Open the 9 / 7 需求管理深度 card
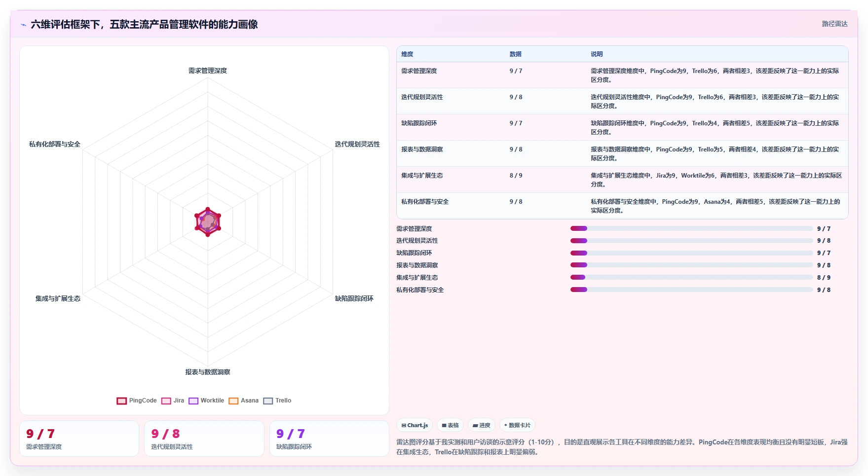 click(x=79, y=439)
